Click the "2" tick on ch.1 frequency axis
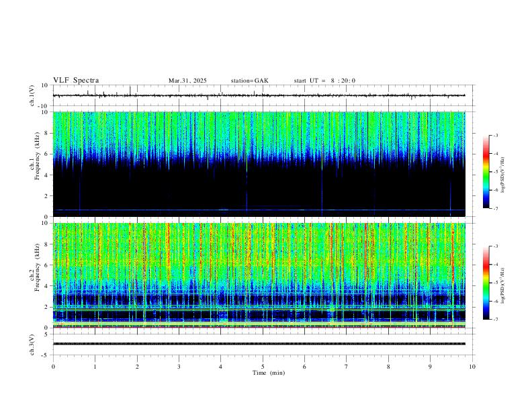The width and height of the screenshot is (532, 411). [47, 195]
